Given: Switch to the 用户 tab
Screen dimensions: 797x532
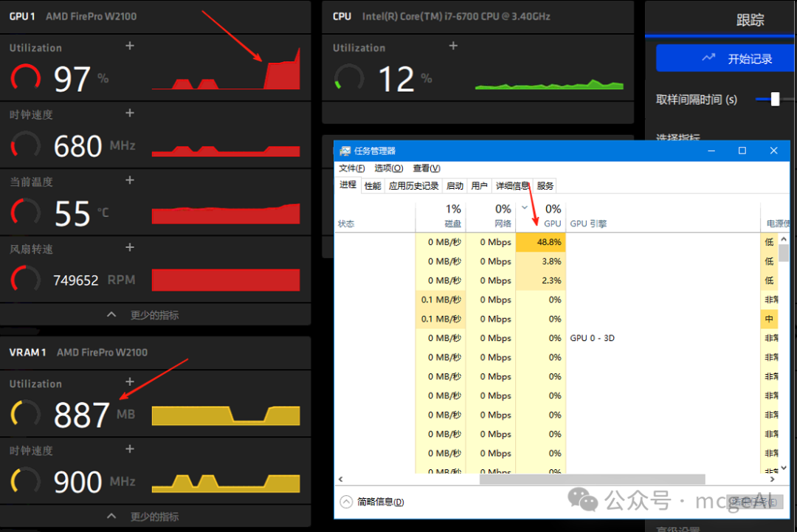Looking at the screenshot, I should click(480, 186).
